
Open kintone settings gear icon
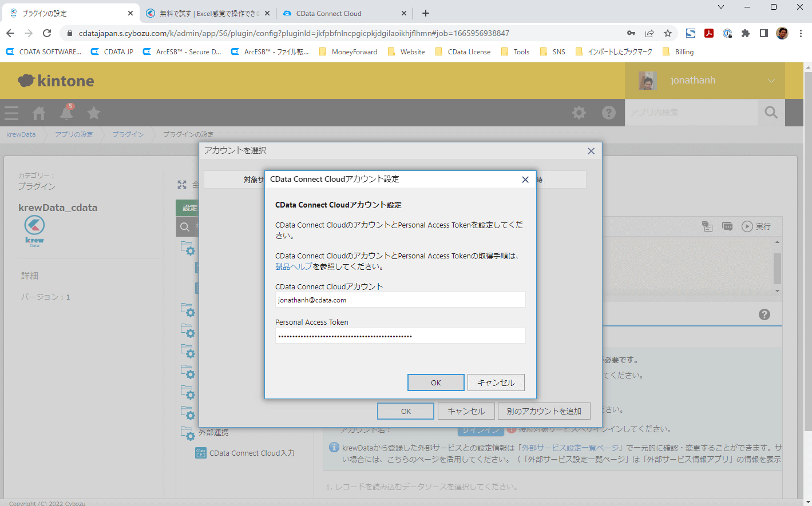click(579, 113)
